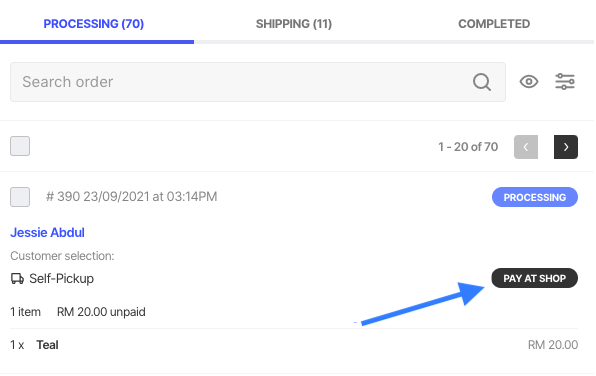Click the RM 20.00 unpaid amount
The width and height of the screenshot is (596, 376).
[x=101, y=312]
